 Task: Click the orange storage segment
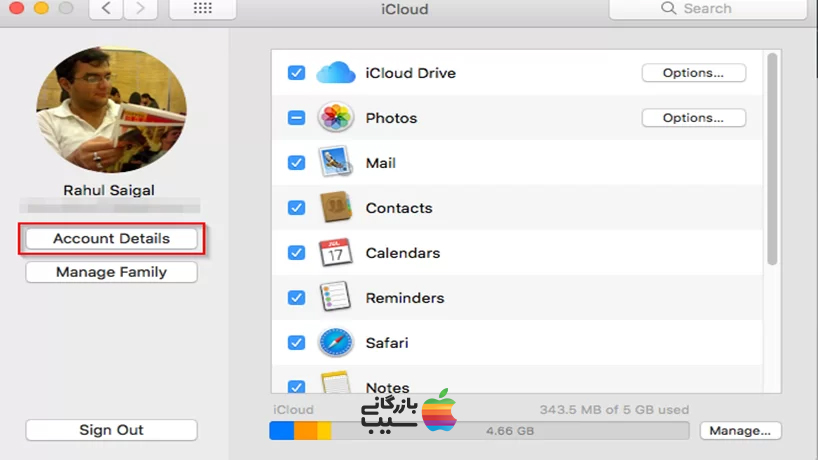(x=306, y=430)
